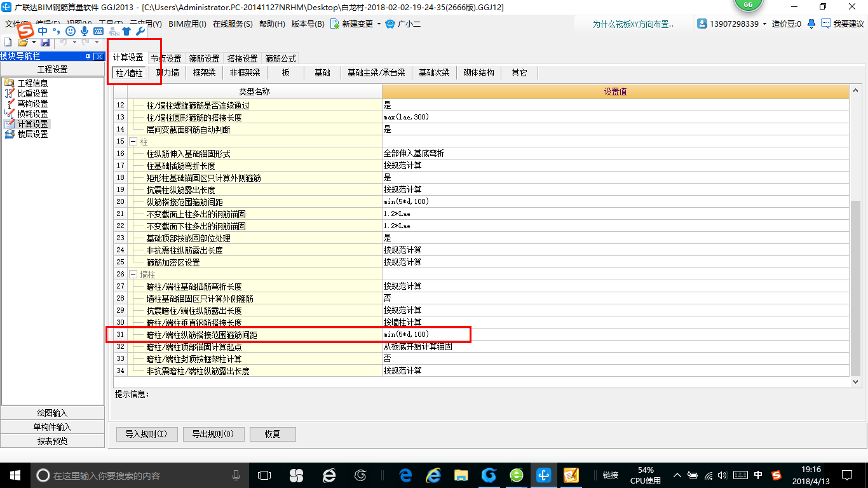This screenshot has width=868, height=488.
Task: Select the 框架梁 component tab
Action: click(205, 73)
